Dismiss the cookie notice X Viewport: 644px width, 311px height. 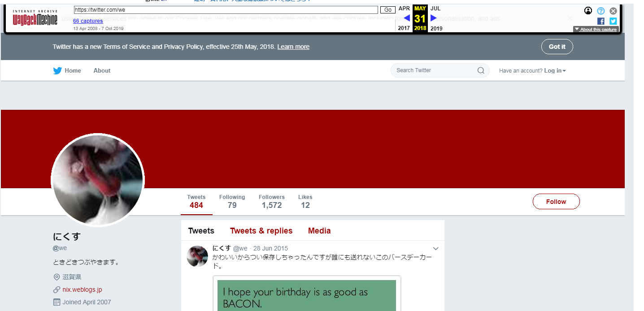pos(570,18)
